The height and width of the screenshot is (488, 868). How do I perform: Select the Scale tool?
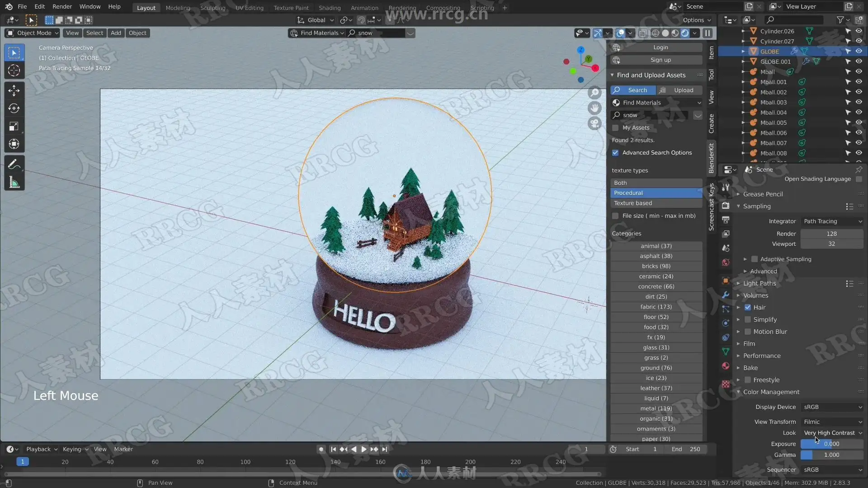14,127
